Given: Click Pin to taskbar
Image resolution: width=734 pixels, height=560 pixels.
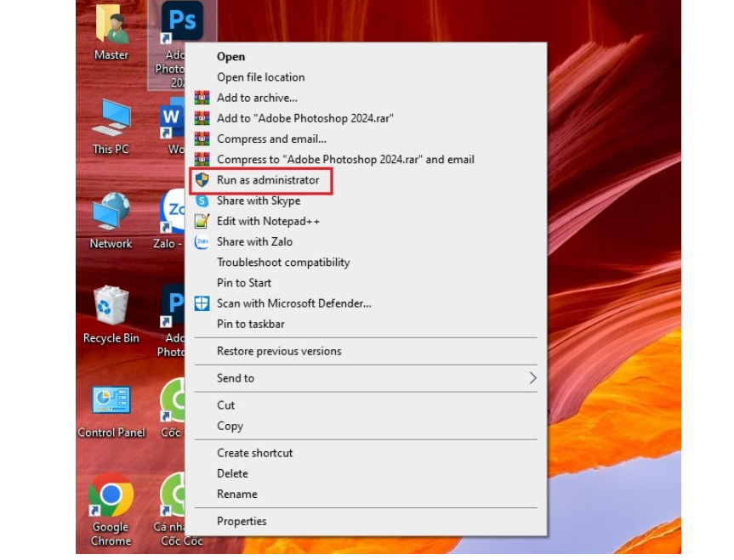Looking at the screenshot, I should click(250, 324).
